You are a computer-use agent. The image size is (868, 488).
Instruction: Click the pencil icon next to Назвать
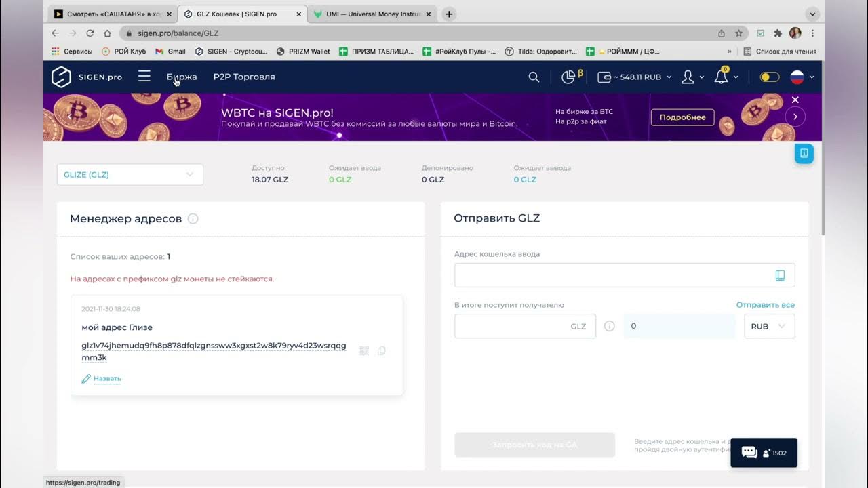[x=86, y=379]
